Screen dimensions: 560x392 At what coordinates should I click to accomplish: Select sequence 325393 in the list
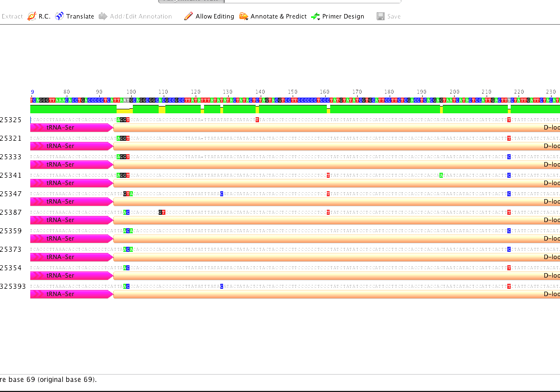tap(12, 286)
